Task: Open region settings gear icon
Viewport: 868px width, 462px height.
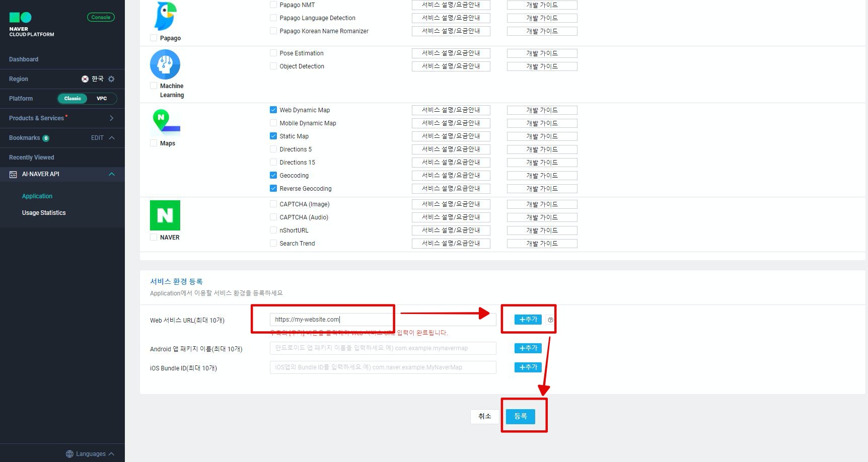Action: coord(111,79)
